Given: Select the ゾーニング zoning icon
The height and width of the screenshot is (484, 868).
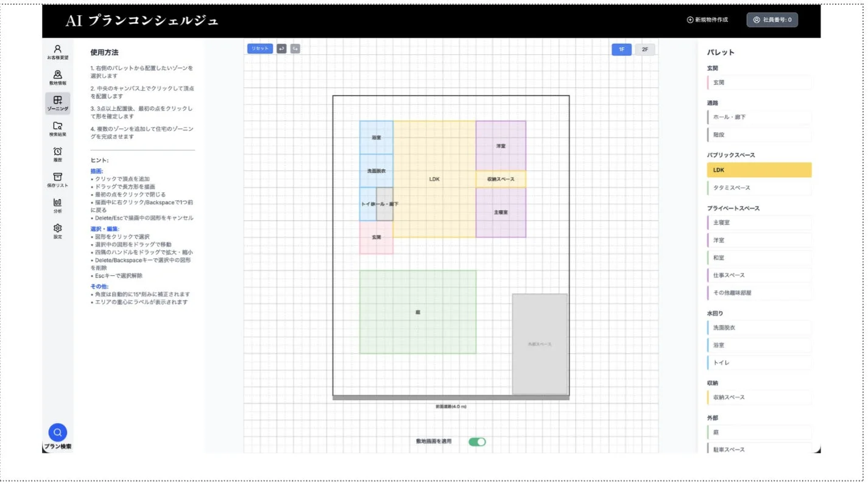Looking at the screenshot, I should [x=57, y=103].
